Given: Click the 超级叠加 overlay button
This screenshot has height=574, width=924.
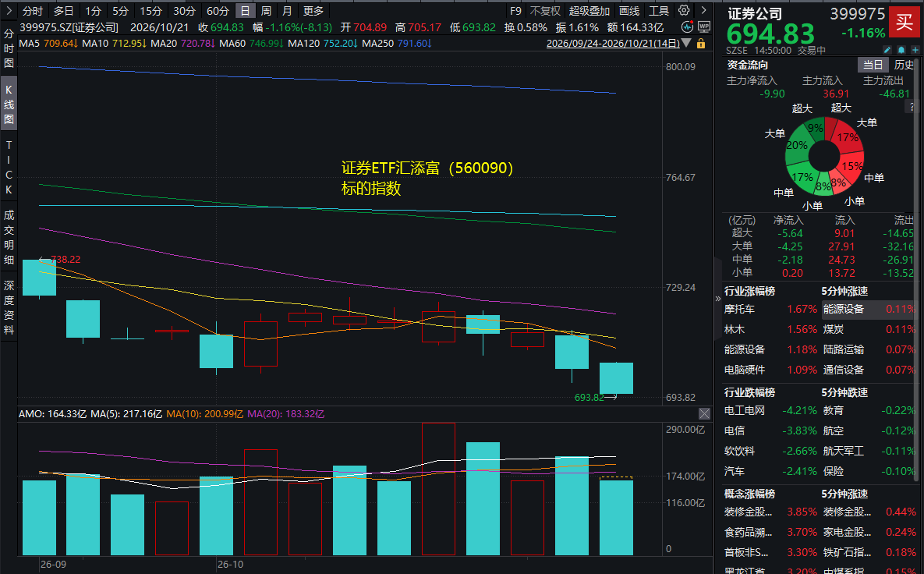Looking at the screenshot, I should pyautogui.click(x=589, y=11).
